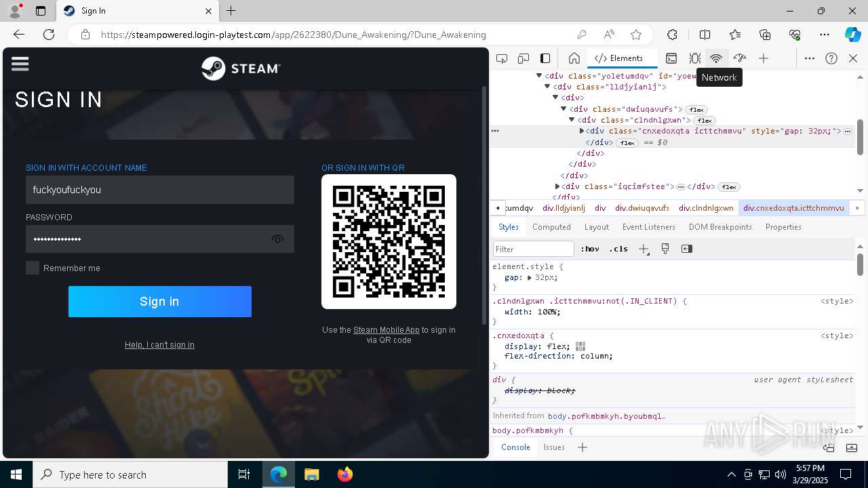Open Console tab in DevTools drawer
The image size is (868, 488).
click(x=515, y=447)
